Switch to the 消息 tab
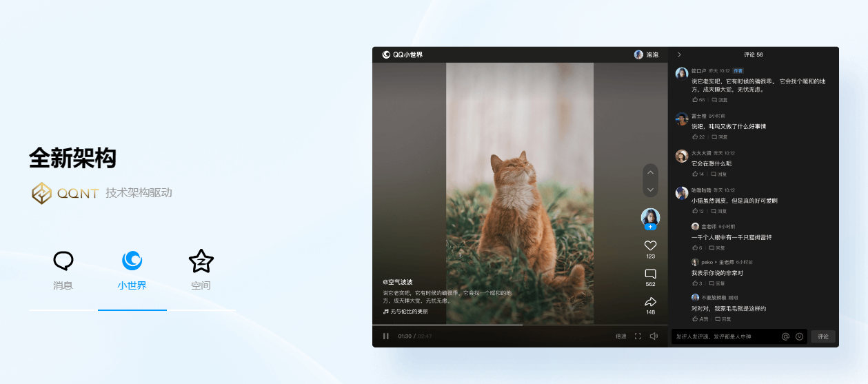Image resolution: width=868 pixels, height=384 pixels. (x=63, y=270)
